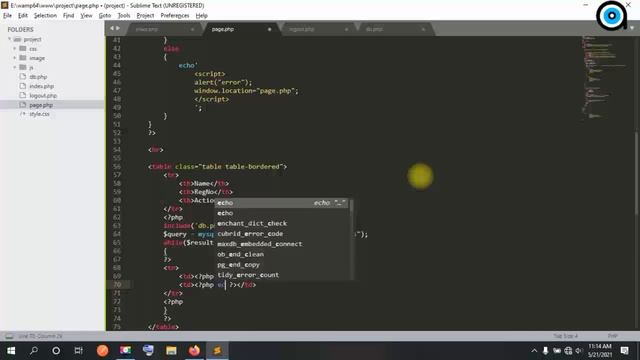The height and width of the screenshot is (360, 640).
Task: Open the Preferences menu
Action: point(175,16)
